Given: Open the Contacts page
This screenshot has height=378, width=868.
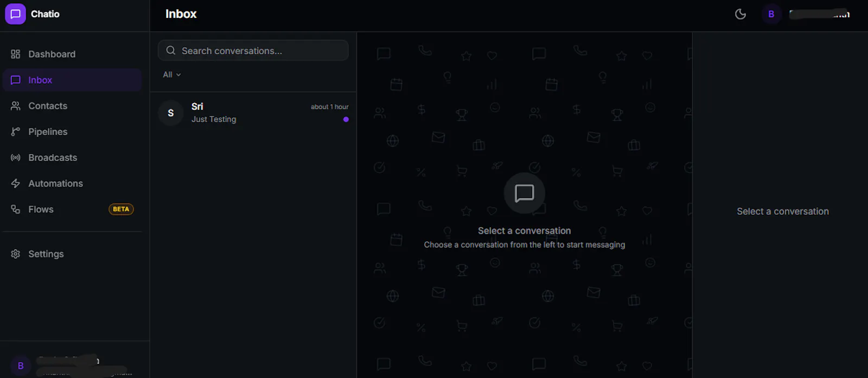Looking at the screenshot, I should click(x=72, y=106).
